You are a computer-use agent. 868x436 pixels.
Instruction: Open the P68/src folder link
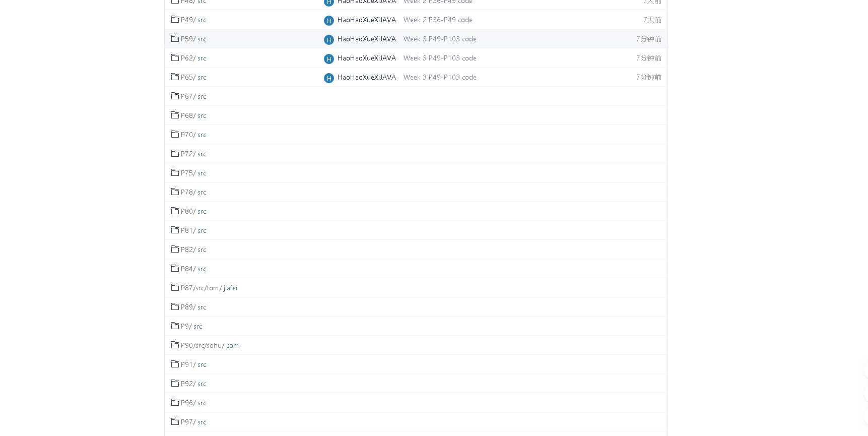[193, 115]
